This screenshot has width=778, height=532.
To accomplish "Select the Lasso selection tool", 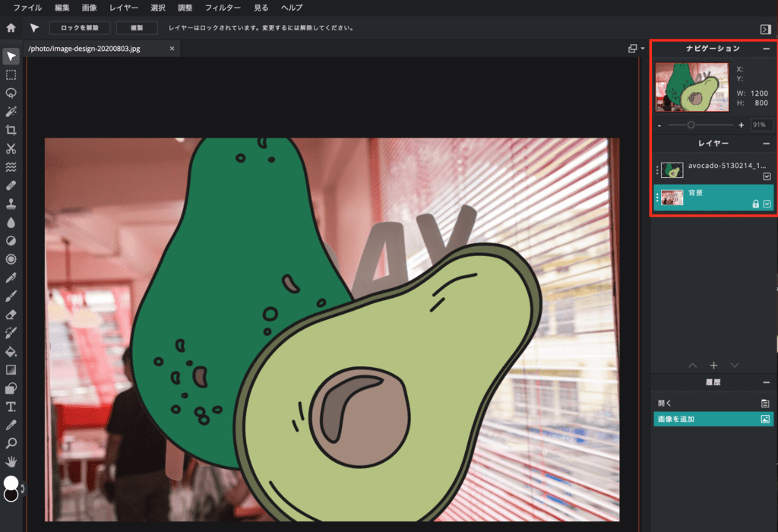I will 10,93.
